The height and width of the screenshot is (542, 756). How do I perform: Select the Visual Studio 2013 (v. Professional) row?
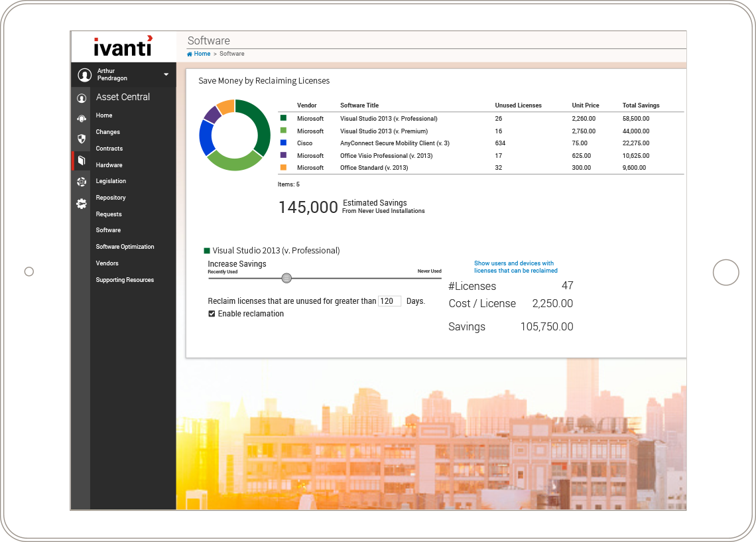tap(481, 119)
